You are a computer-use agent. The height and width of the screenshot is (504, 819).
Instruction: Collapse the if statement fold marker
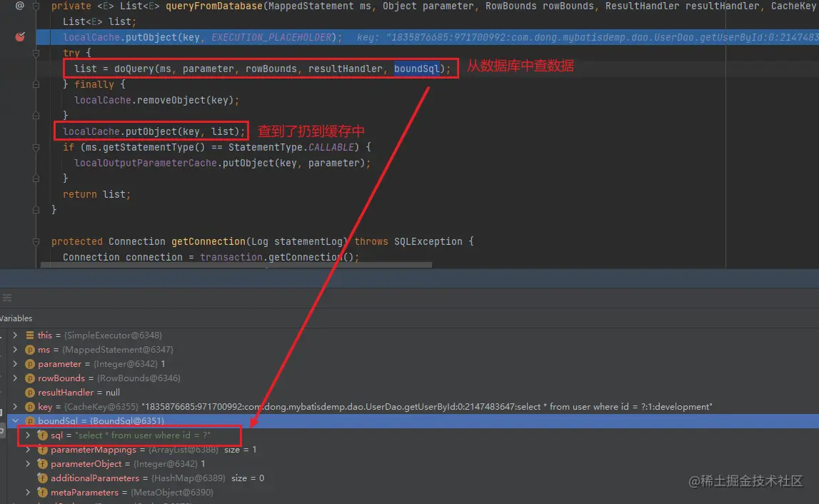36,147
